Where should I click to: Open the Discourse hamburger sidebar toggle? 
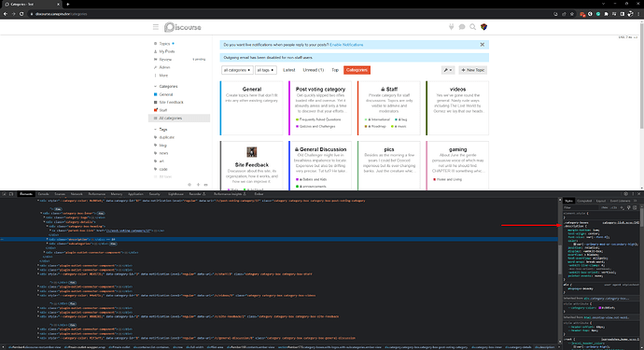point(156,27)
